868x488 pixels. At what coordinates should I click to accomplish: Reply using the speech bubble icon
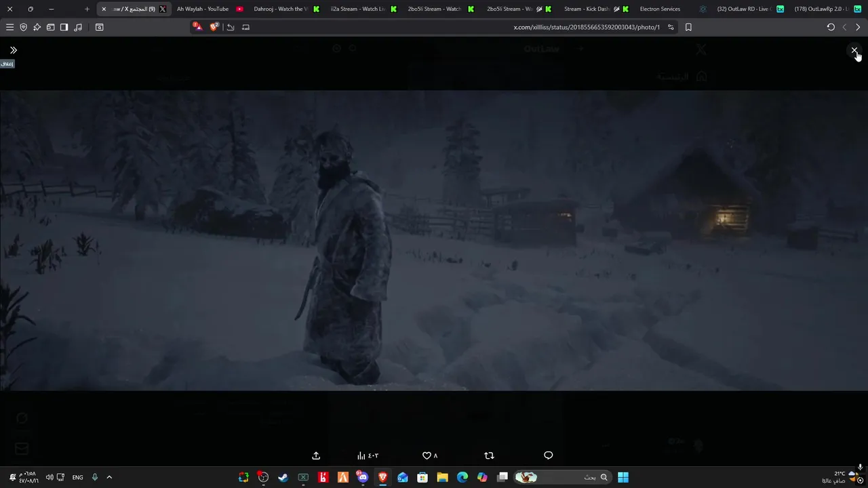coord(549,455)
